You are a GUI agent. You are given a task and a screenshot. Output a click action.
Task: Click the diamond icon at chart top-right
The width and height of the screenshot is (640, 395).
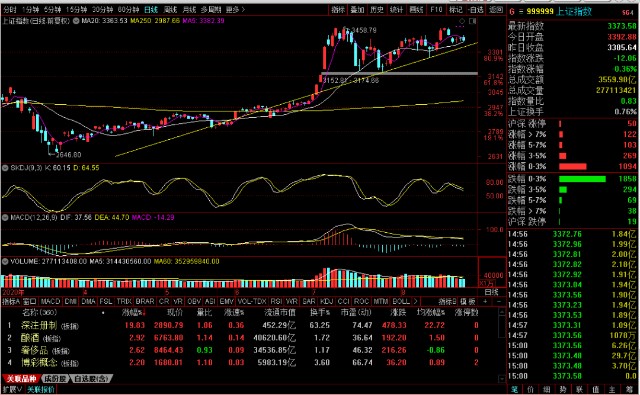462,21
